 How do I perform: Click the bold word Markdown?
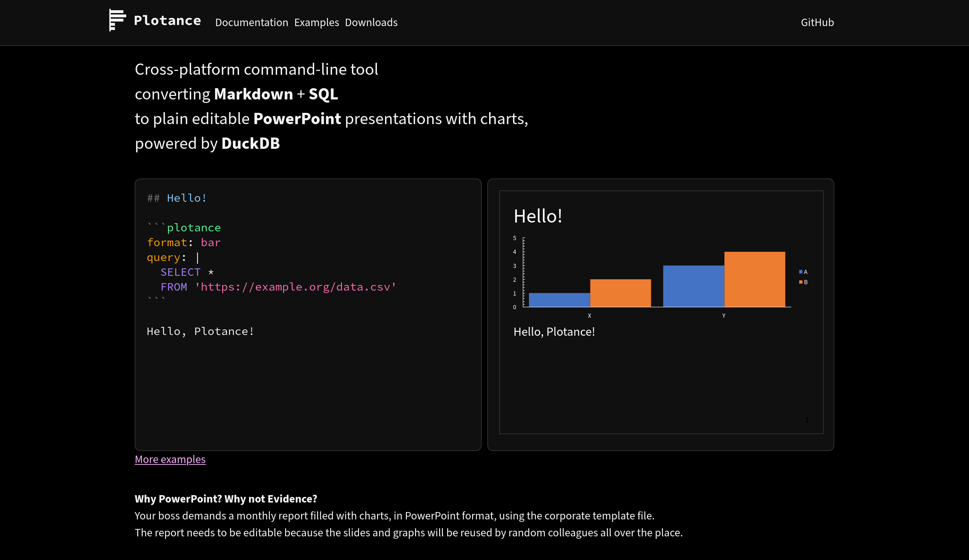[254, 94]
